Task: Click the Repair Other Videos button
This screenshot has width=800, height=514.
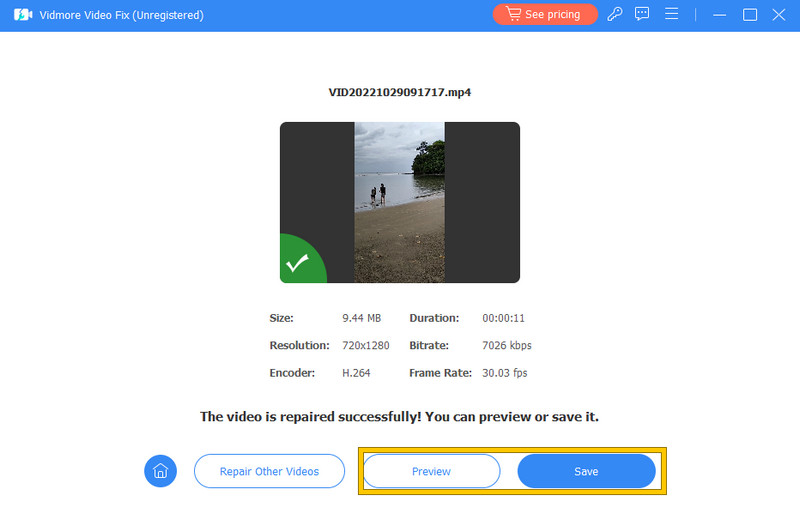Action: point(269,471)
